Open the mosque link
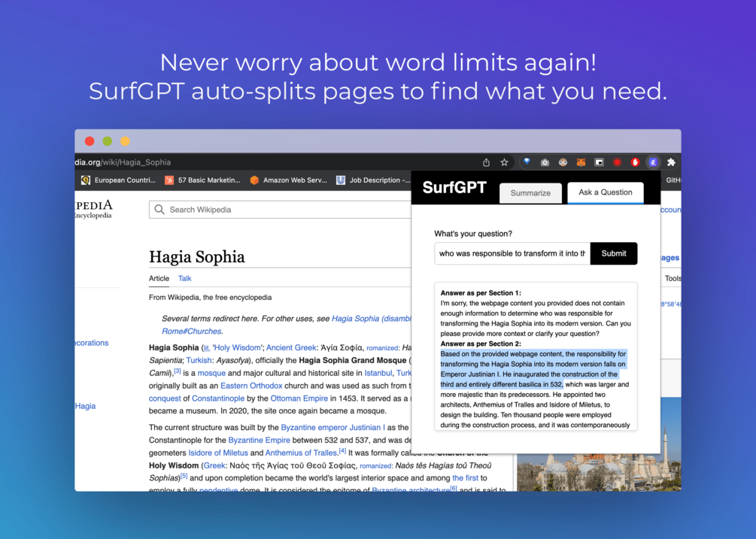 pyautogui.click(x=211, y=374)
